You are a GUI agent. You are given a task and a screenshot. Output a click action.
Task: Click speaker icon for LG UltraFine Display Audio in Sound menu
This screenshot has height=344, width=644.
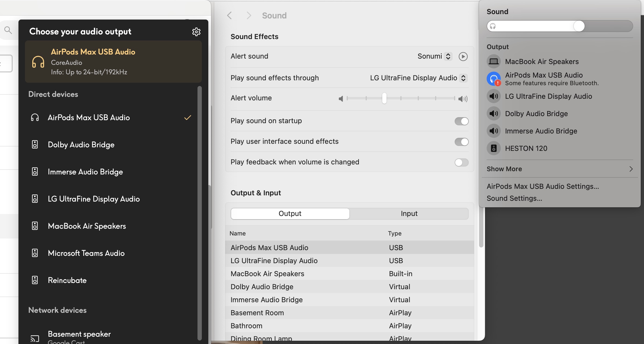494,96
